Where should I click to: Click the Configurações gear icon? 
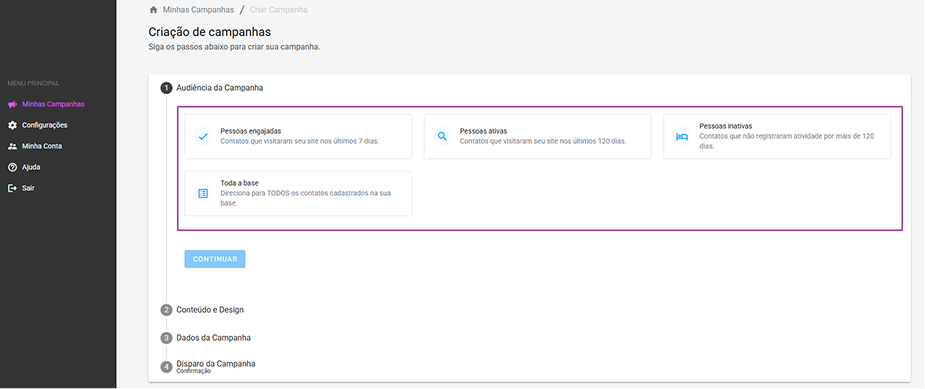[12, 125]
